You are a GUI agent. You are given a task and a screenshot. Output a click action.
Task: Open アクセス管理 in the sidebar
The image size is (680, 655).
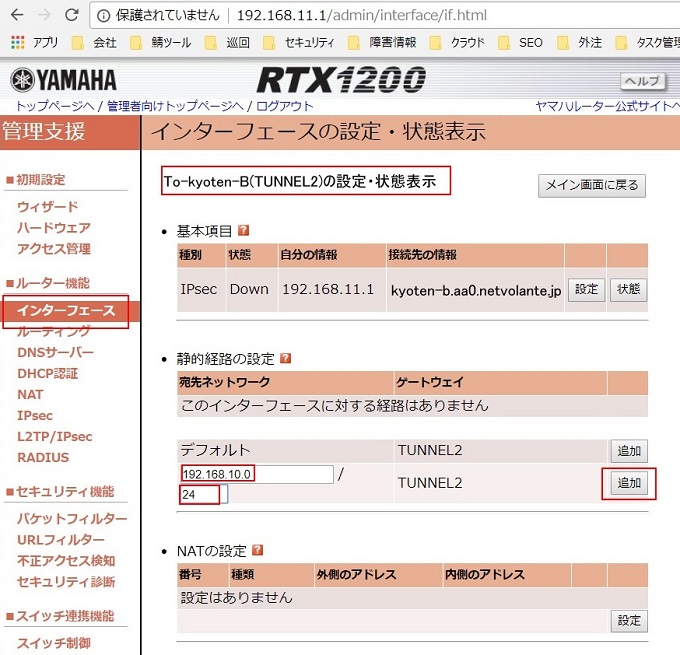click(54, 249)
